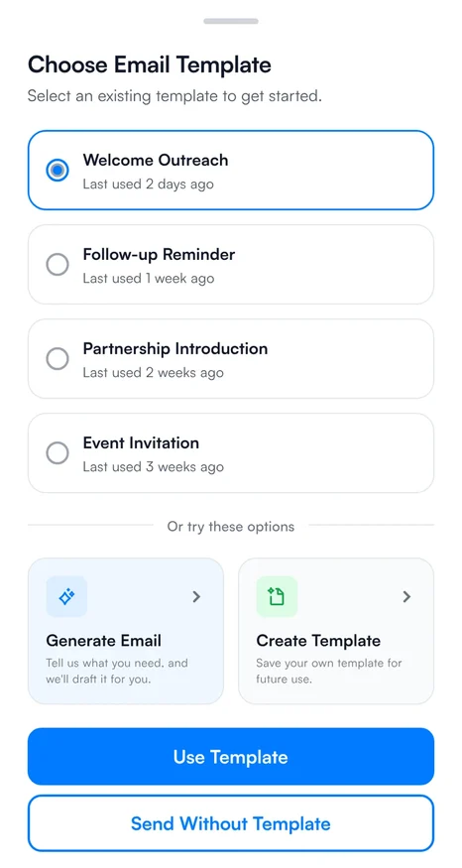Click the Partnership Introduction template title
This screenshot has height=868, width=462.
(x=175, y=349)
